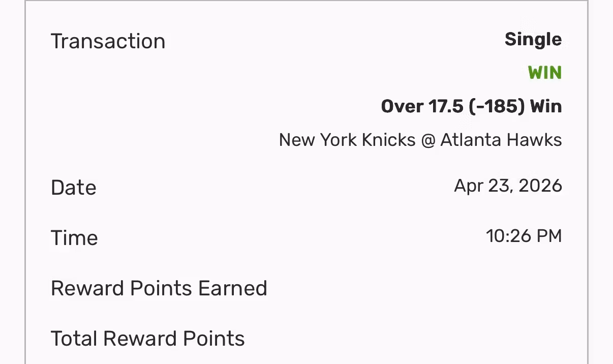The height and width of the screenshot is (364, 613).
Task: Select the 10:26 PM time value
Action: 524,236
